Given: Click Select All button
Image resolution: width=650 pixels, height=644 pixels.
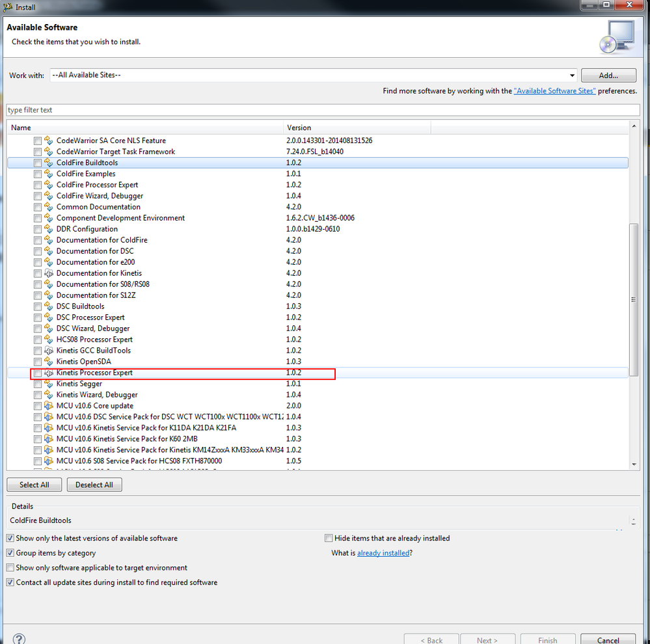Looking at the screenshot, I should pos(34,485).
